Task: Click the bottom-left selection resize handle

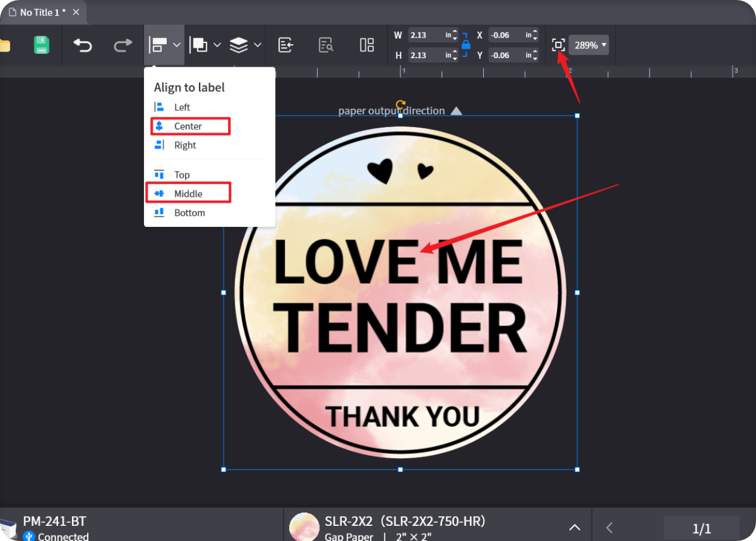Action: [x=223, y=470]
